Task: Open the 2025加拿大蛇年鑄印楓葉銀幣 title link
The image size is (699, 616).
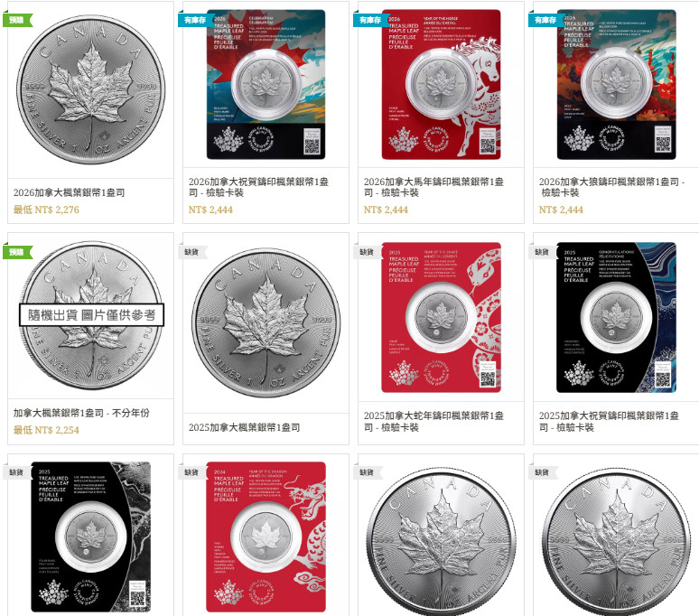Action: [x=433, y=422]
